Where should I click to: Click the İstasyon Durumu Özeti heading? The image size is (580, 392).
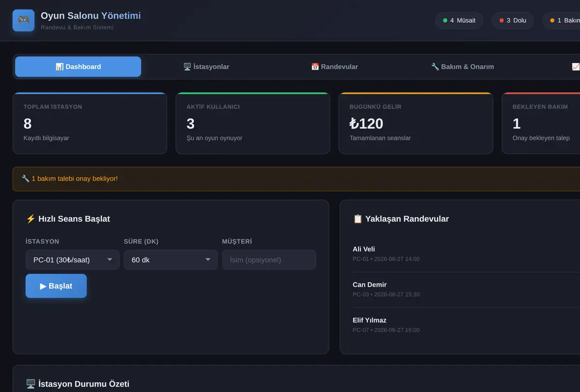[77, 384]
